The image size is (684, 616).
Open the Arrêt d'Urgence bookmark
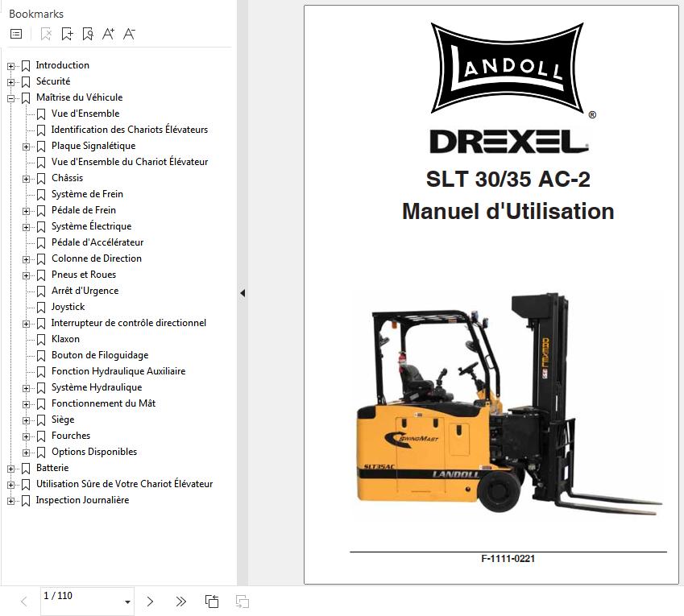click(85, 291)
